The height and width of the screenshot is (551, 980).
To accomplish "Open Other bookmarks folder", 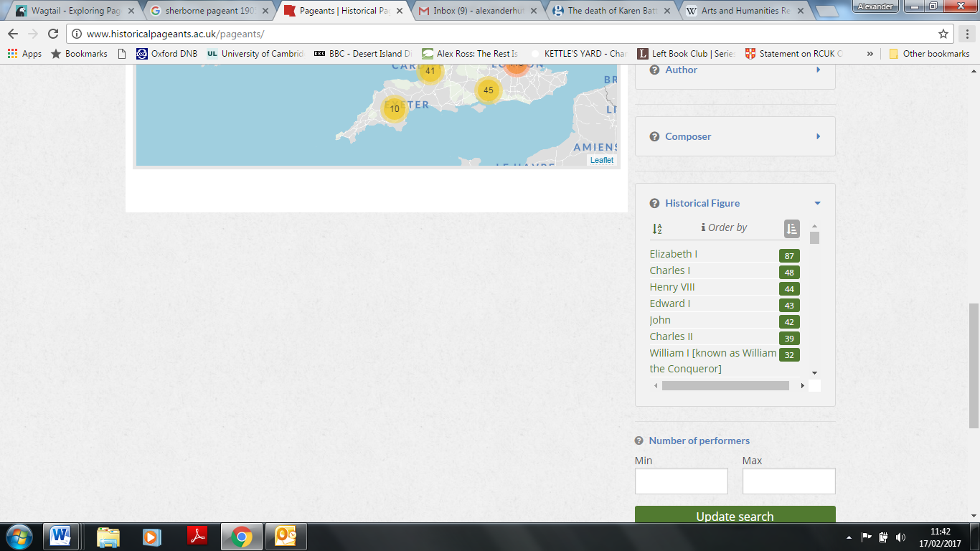I will [929, 54].
